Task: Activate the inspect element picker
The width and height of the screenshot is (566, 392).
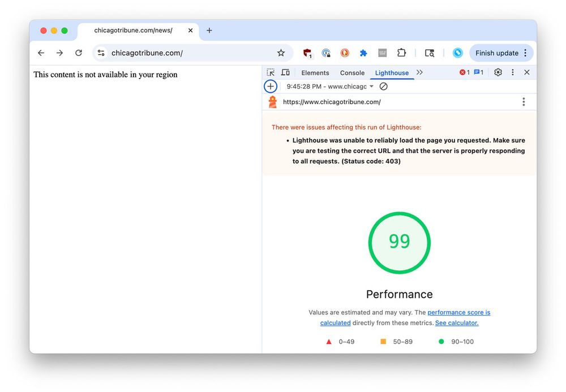Action: coord(271,72)
